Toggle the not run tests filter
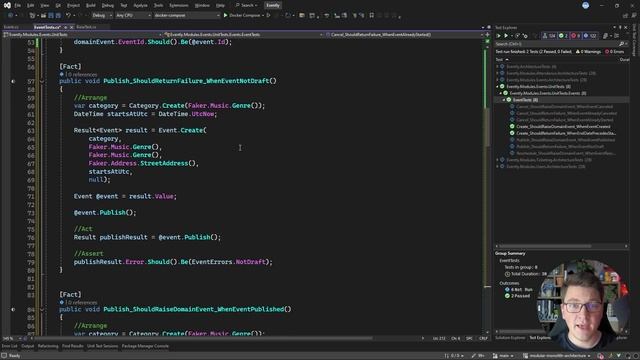The width and height of the screenshot is (640, 360). [x=590, y=36]
